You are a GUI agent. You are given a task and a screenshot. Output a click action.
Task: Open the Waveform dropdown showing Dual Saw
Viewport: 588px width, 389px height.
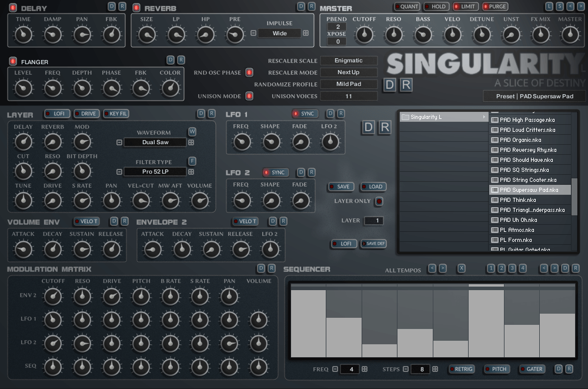155,142
